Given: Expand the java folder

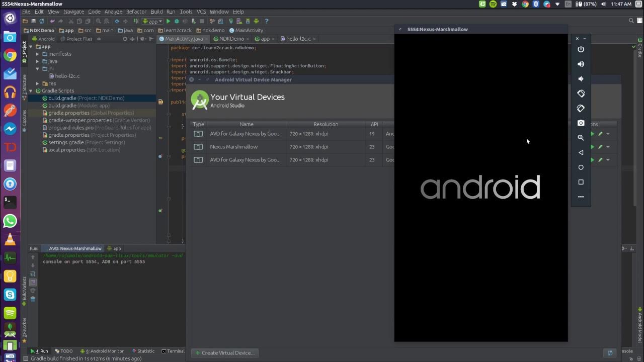Looking at the screenshot, I should tap(38, 61).
